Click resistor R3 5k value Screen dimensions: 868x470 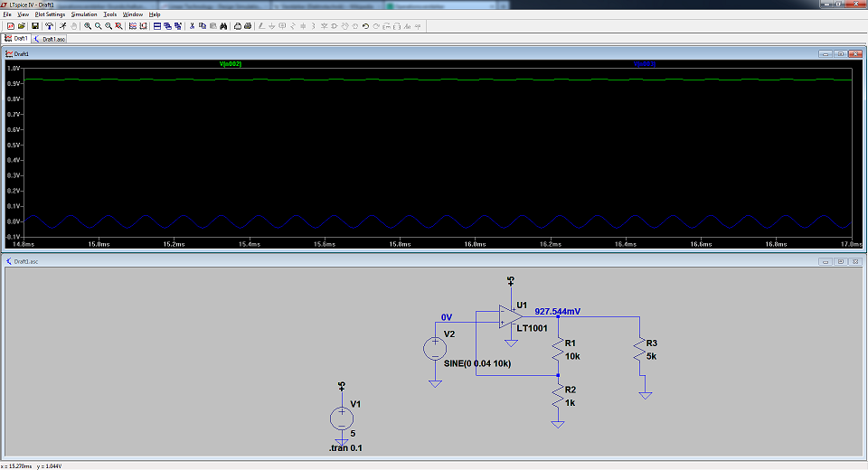tap(651, 356)
